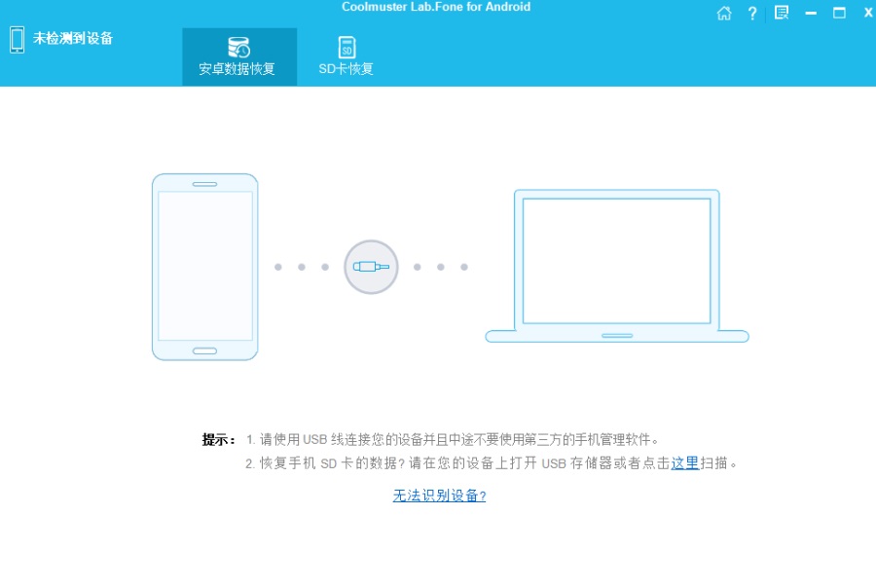Click the Coolmuster Lab.Fone for Android title
The width and height of the screenshot is (876, 588).
tap(436, 7)
